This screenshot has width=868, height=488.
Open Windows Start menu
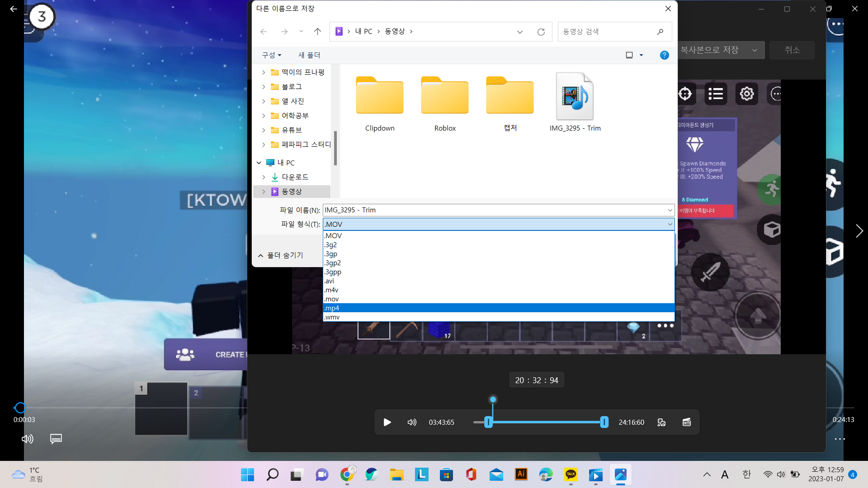pyautogui.click(x=247, y=474)
